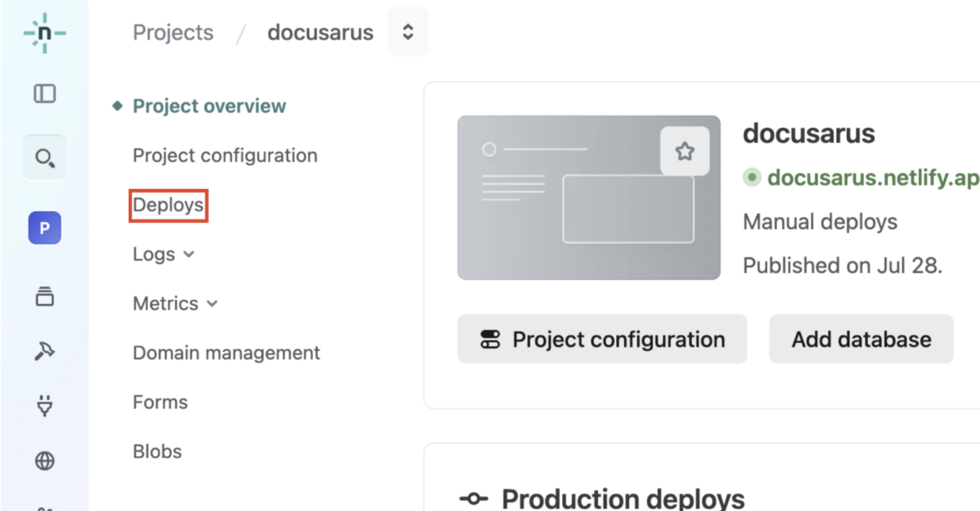Viewport: 980px width, 511px height.
Task: Open Project configuration in side menu
Action: (225, 156)
